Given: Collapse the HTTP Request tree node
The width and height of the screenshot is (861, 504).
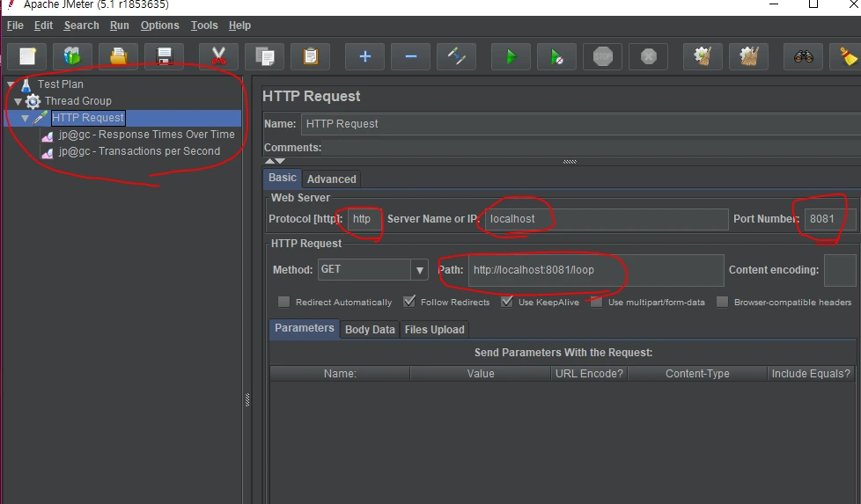Looking at the screenshot, I should point(26,118).
